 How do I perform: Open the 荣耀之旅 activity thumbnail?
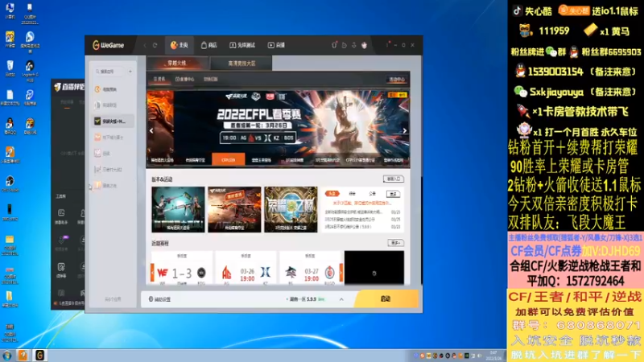(291, 209)
